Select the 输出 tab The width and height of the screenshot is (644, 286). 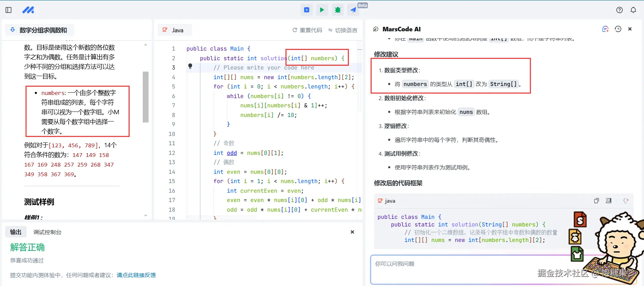coord(16,232)
